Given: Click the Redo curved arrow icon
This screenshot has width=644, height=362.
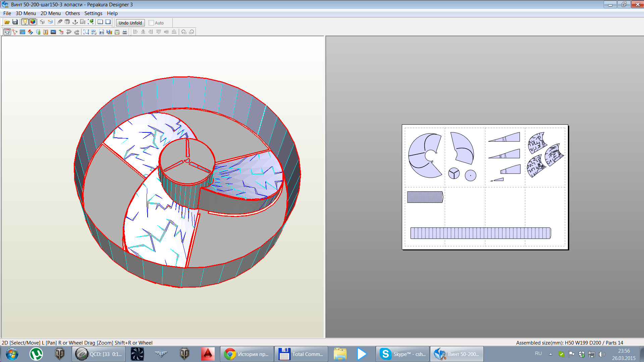Looking at the screenshot, I should (76, 32).
